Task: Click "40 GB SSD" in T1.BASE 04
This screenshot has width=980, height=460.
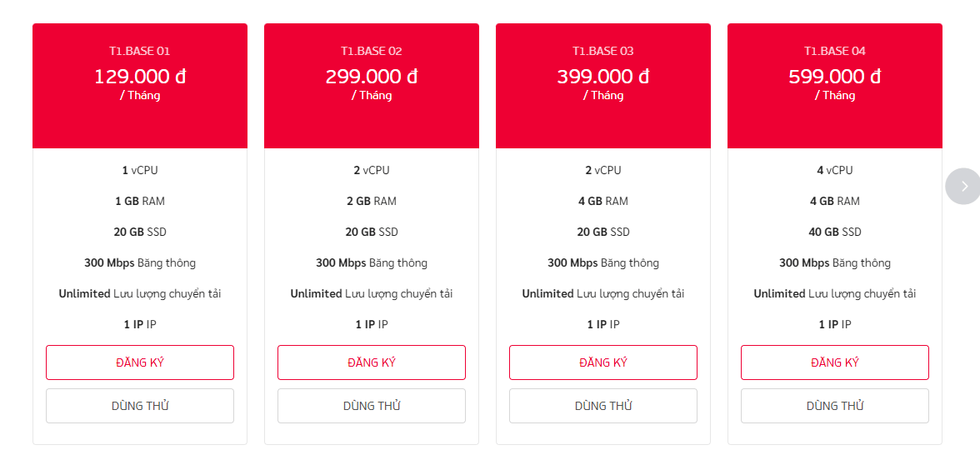Action: click(834, 232)
